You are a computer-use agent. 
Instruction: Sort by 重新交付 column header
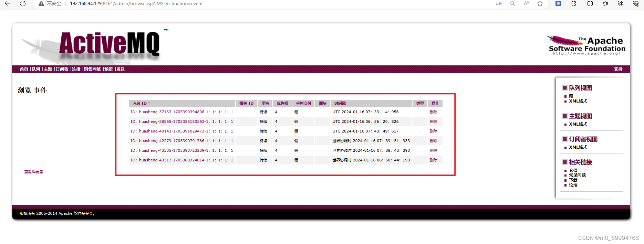pyautogui.click(x=303, y=103)
